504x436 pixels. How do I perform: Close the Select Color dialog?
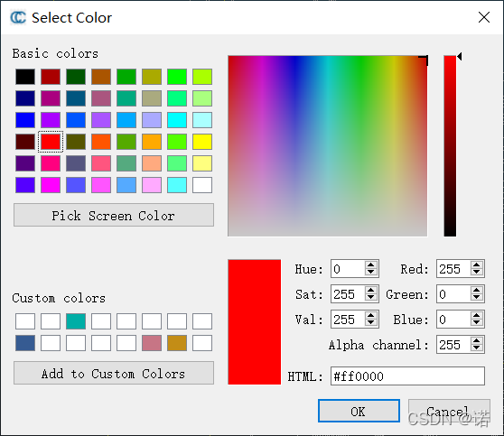pos(484,17)
